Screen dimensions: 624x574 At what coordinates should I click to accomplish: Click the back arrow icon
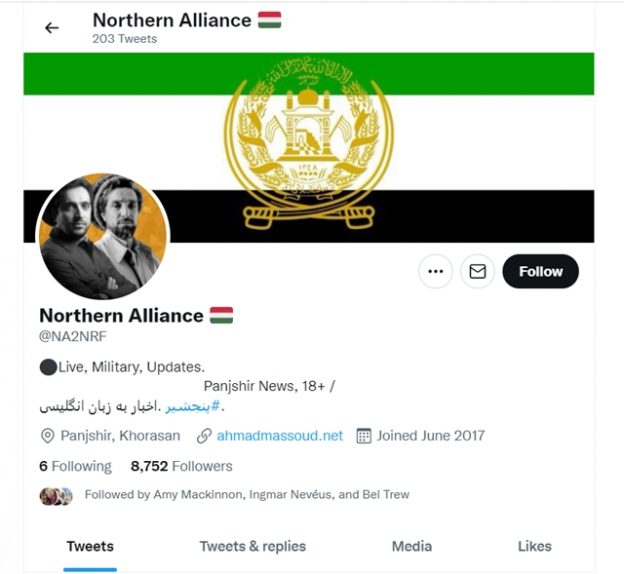pos(52,28)
